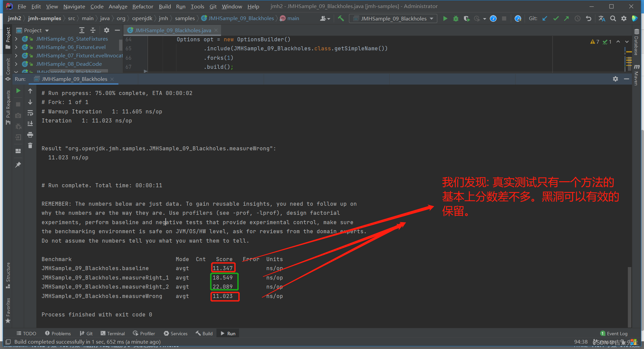The width and height of the screenshot is (644, 349).
Task: Open the TODO tool window
Action: click(26, 333)
